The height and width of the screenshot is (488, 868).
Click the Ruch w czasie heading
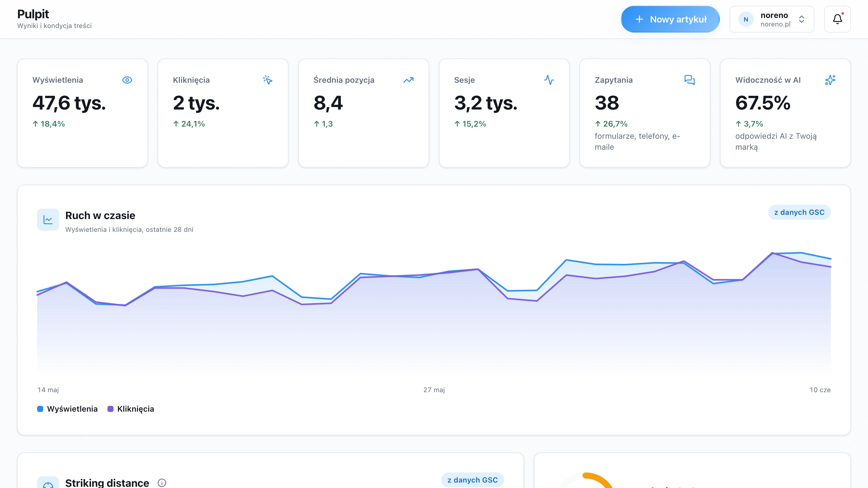100,215
